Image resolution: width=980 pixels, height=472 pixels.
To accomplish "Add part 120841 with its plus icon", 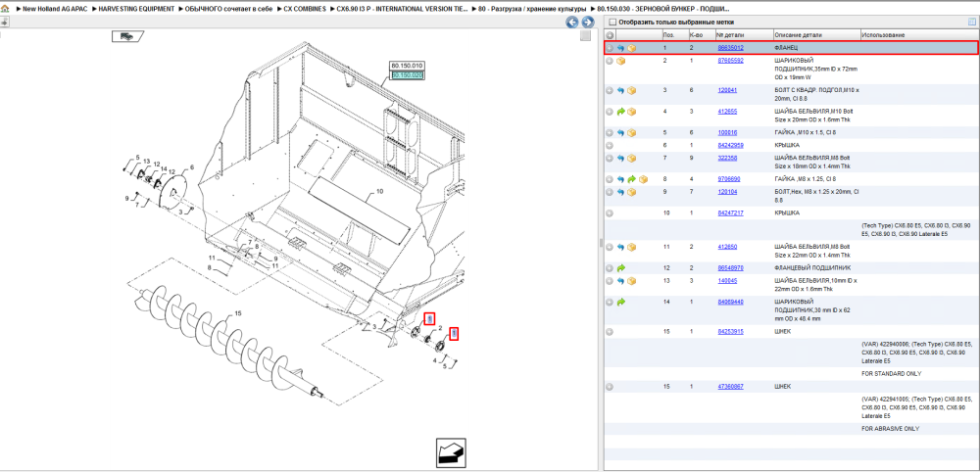I will (610, 90).
